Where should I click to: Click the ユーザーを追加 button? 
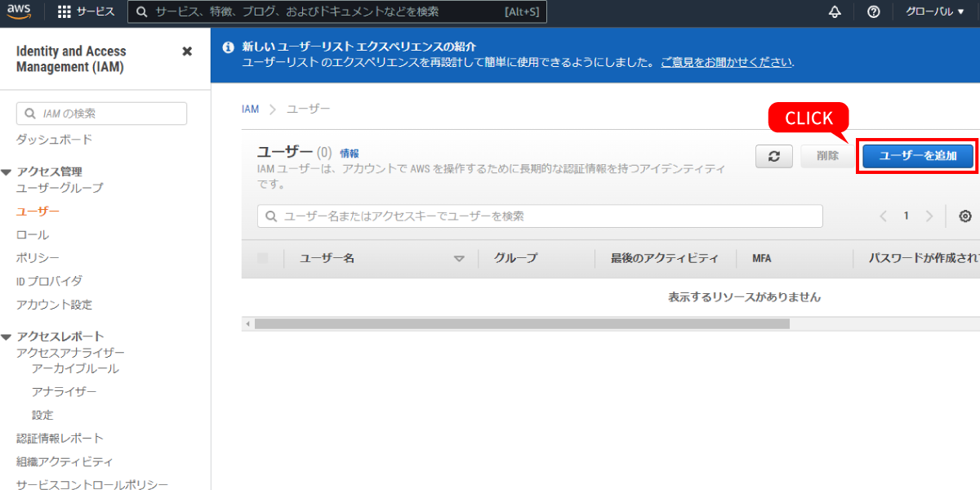coord(918,156)
